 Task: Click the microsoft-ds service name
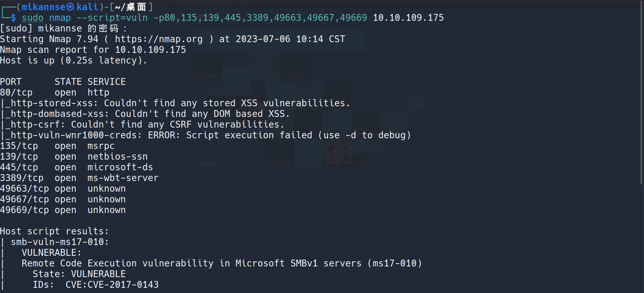tap(120, 167)
